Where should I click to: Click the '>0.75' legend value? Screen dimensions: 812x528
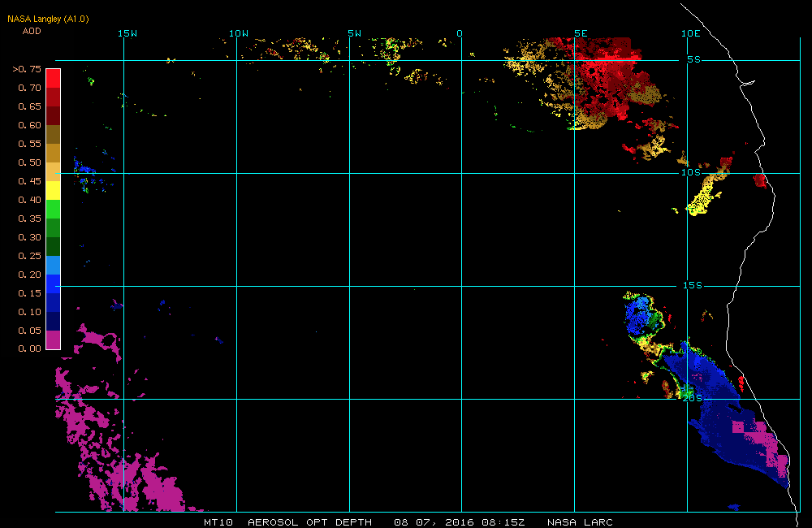click(27, 69)
